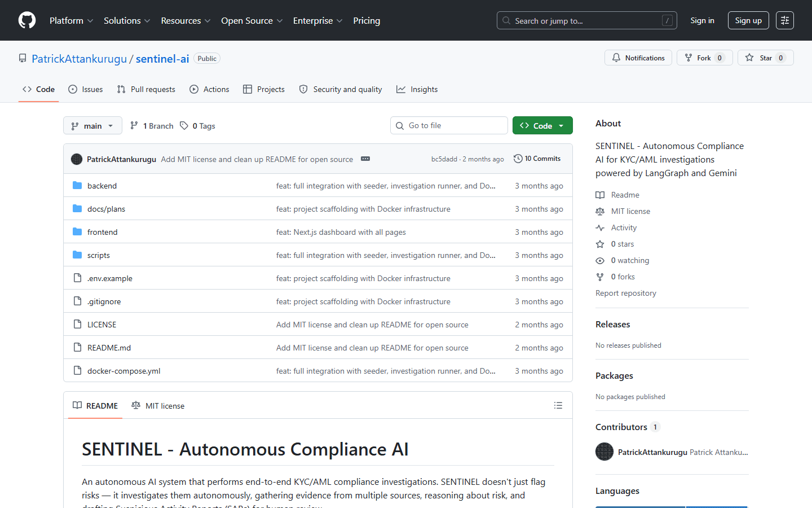
Task: Click the tag icon beside 0 Tags
Action: click(x=184, y=125)
